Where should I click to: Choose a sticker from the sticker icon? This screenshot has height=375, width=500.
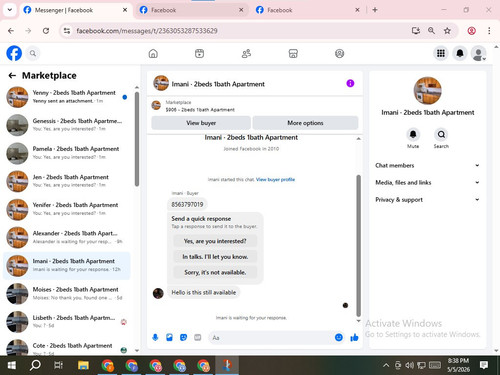click(183, 338)
